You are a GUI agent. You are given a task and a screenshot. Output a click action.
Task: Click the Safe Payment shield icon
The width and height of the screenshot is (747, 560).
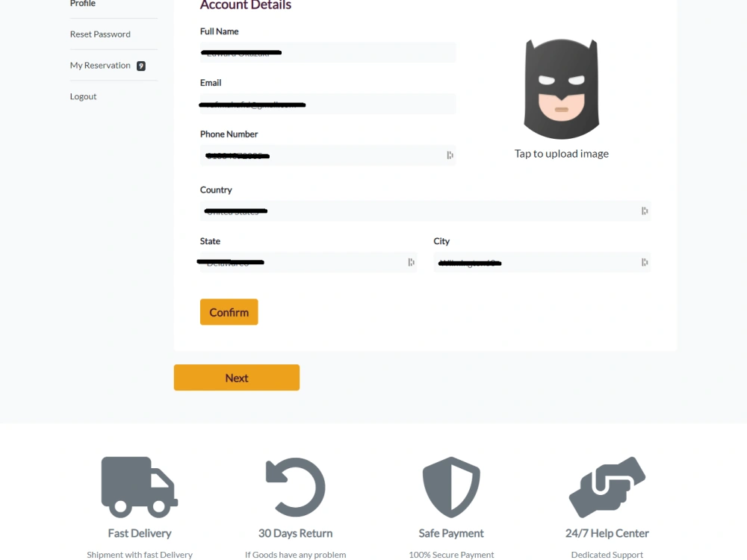pyautogui.click(x=451, y=487)
